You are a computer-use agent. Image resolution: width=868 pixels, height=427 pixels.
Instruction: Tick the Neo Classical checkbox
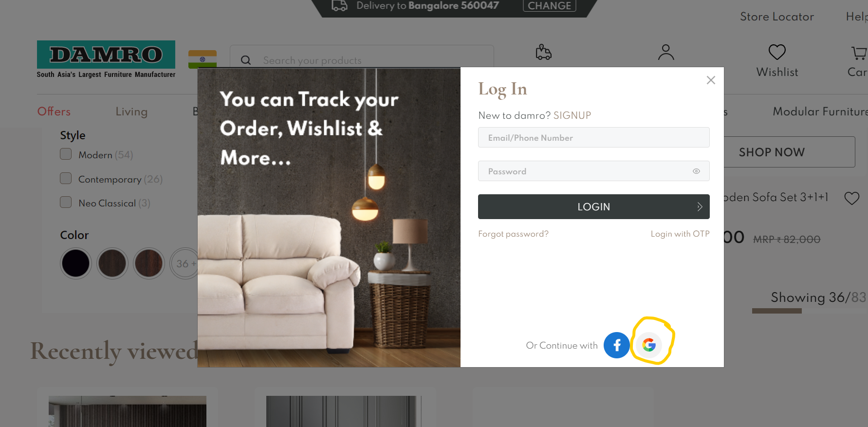click(x=66, y=202)
